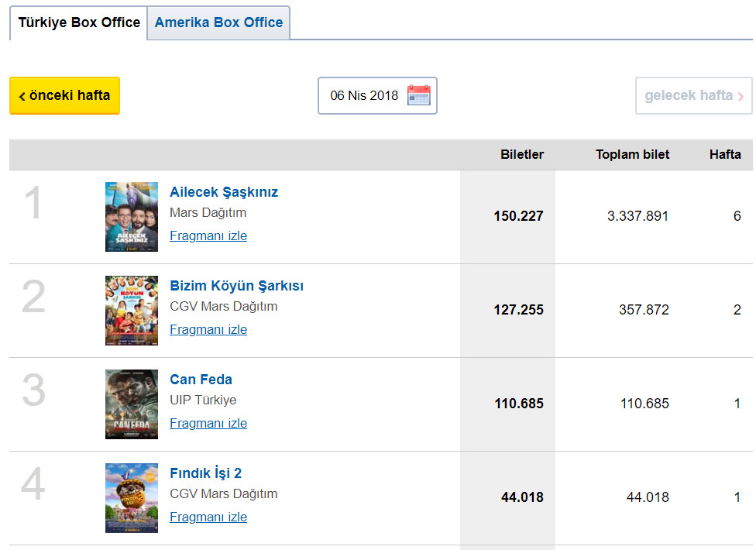
Task: Click the calendar icon next to date
Action: point(418,95)
